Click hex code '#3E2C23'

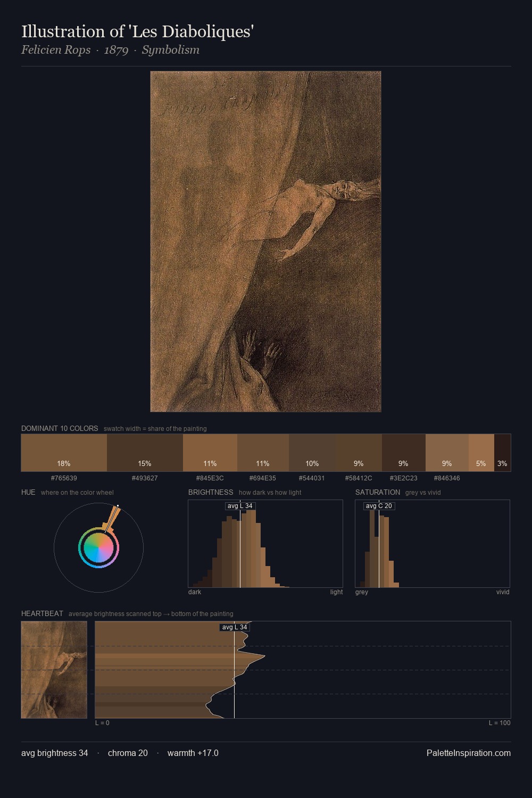(404, 478)
